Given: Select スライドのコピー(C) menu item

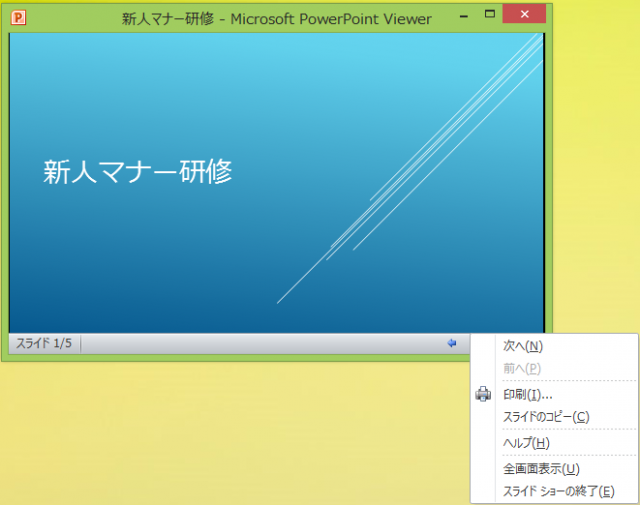Looking at the screenshot, I should click(x=546, y=416).
